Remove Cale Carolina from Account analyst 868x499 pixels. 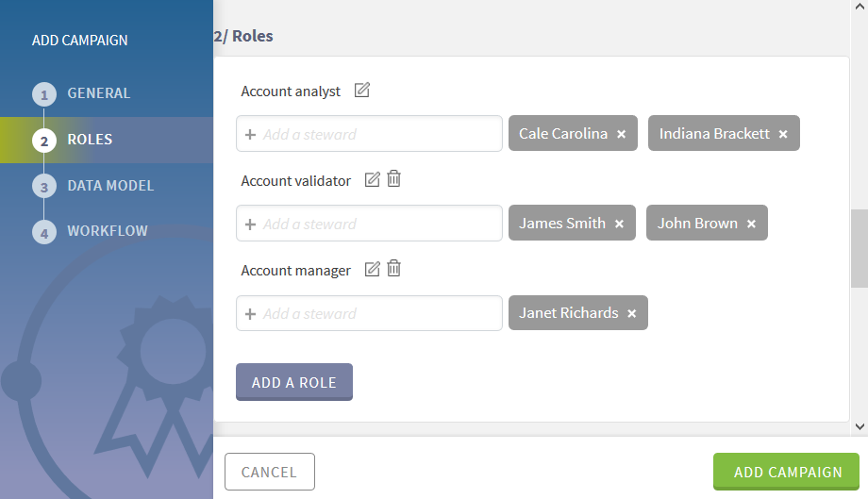click(622, 134)
